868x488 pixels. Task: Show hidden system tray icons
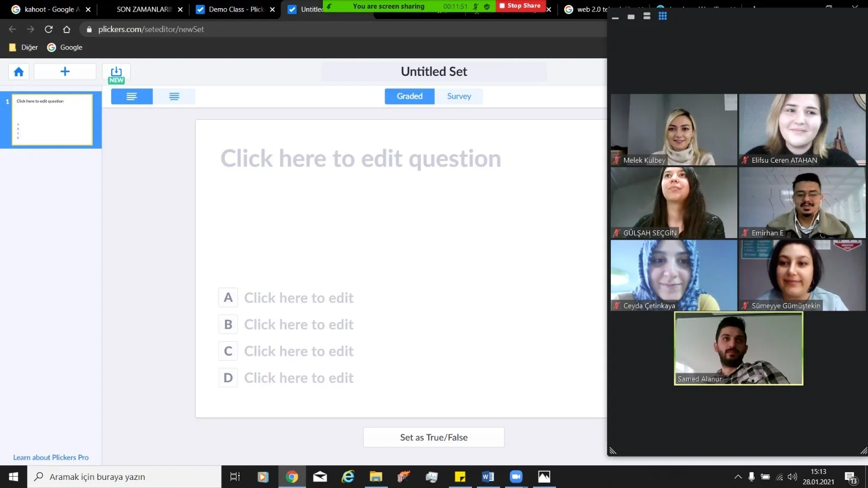(x=738, y=477)
